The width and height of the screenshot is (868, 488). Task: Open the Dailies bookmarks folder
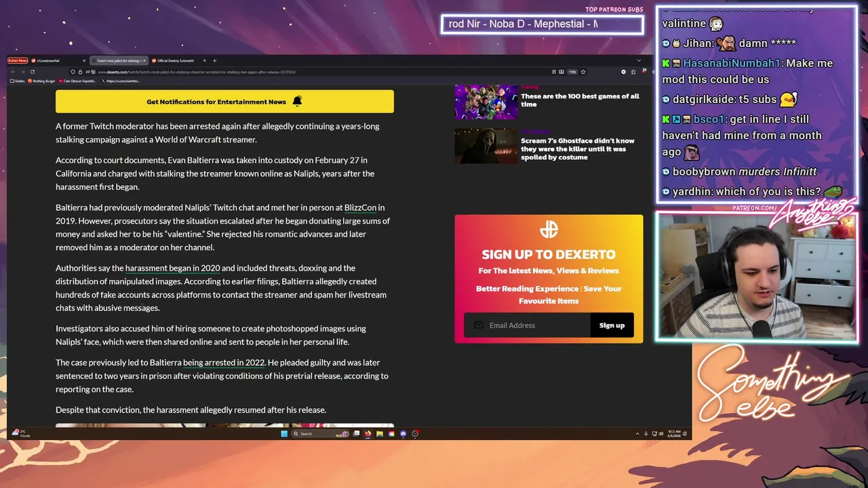pos(18,81)
